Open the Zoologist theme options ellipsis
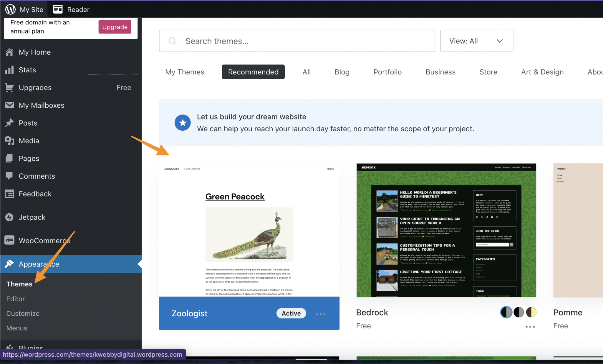Image resolution: width=603 pixels, height=364 pixels. [321, 313]
